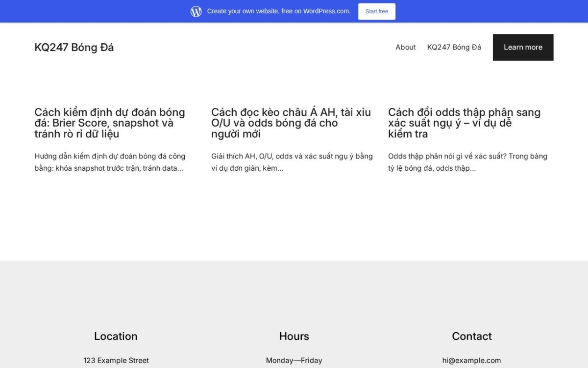Open the decimal odds conversion article title
Image resolution: width=588 pixels, height=368 pixels.
point(464,123)
